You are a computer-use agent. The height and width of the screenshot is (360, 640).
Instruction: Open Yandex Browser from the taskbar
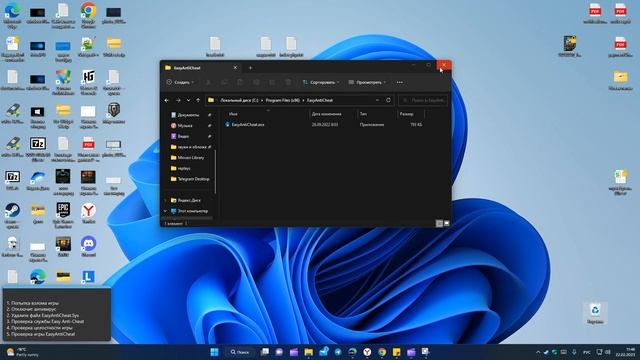point(367,352)
